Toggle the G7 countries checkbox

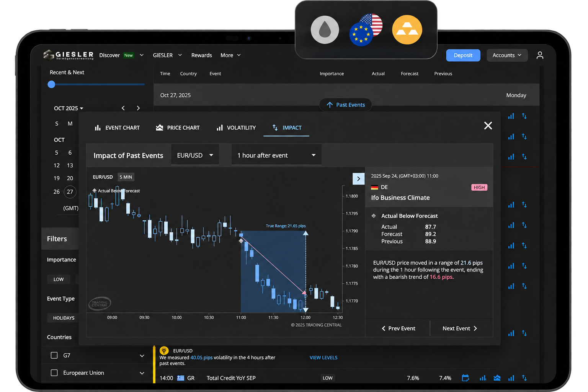coord(54,355)
